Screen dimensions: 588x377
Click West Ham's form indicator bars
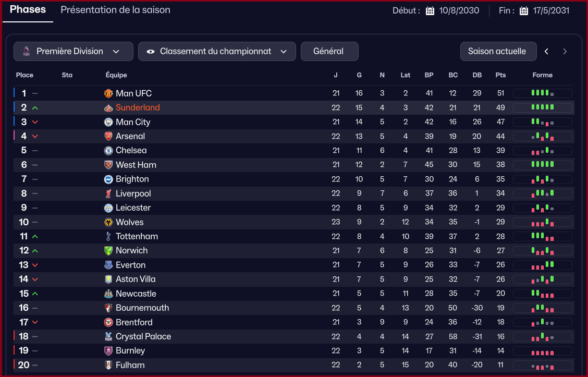pyautogui.click(x=542, y=165)
